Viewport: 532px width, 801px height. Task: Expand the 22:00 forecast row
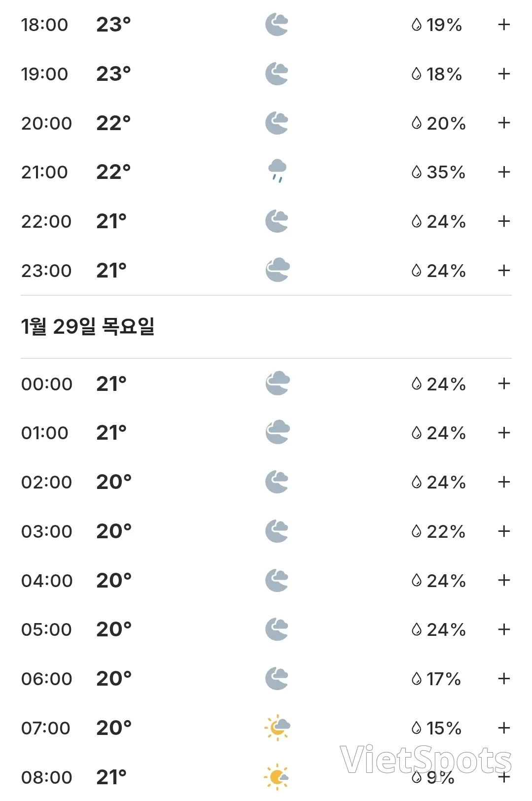coord(503,221)
